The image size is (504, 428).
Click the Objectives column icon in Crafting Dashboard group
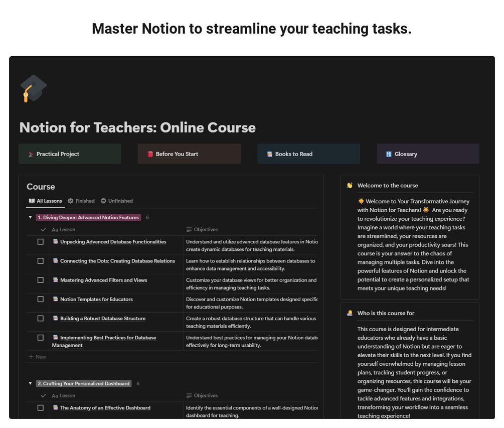point(189,396)
